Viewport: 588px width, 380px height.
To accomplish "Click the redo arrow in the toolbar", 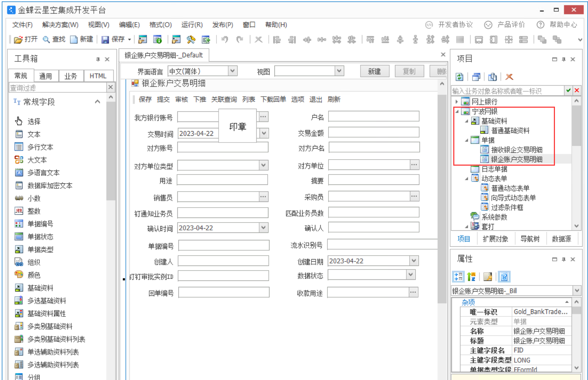I will coord(240,39).
